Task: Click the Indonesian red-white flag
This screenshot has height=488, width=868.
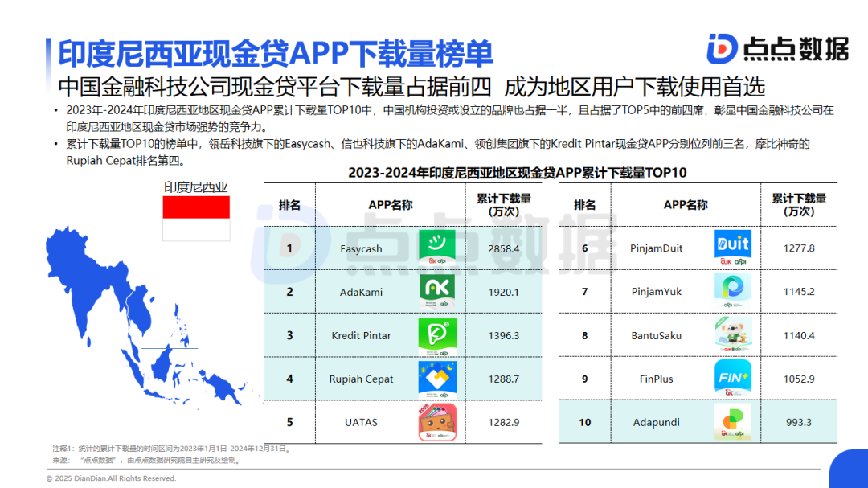Action: (196, 218)
